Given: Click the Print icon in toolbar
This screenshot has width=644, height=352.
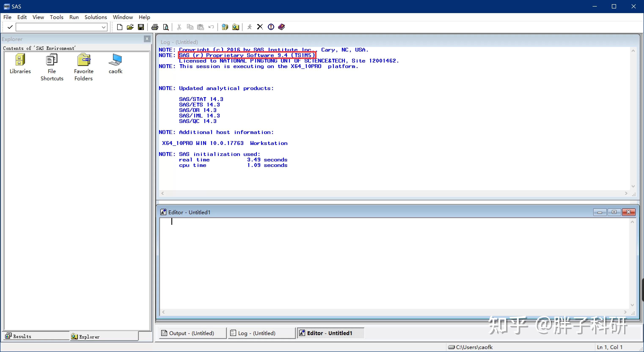Looking at the screenshot, I should click(x=155, y=27).
